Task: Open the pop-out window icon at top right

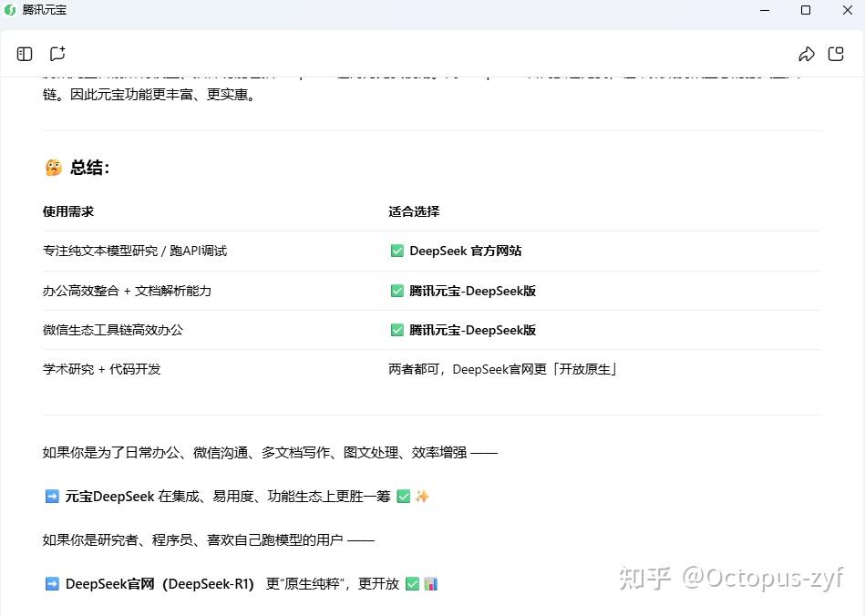Action: [837, 54]
